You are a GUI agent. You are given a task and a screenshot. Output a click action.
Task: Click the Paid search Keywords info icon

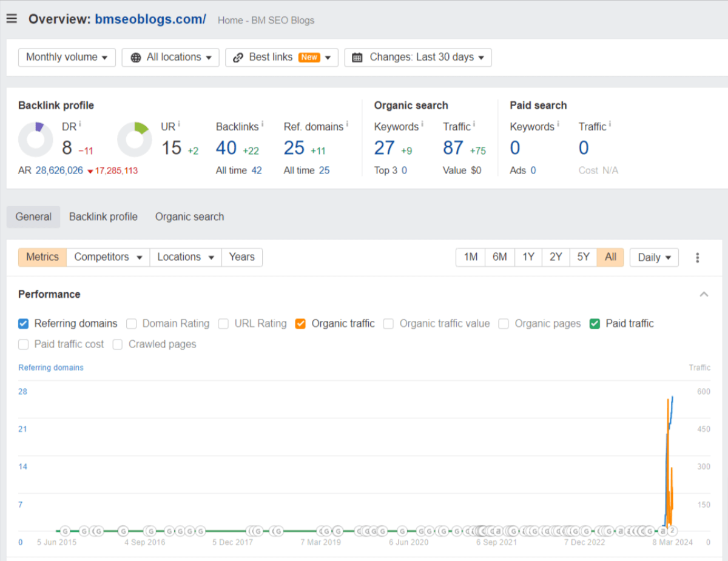(558, 124)
